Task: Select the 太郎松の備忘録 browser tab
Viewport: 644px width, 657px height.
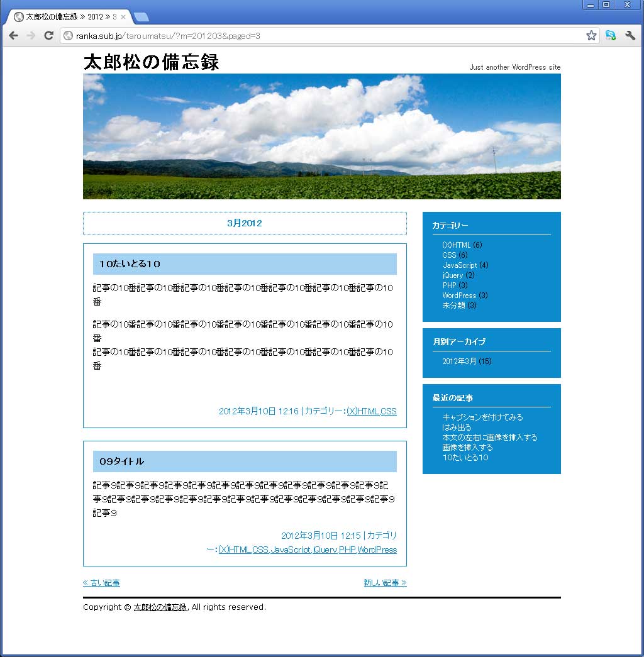Action: click(69, 17)
